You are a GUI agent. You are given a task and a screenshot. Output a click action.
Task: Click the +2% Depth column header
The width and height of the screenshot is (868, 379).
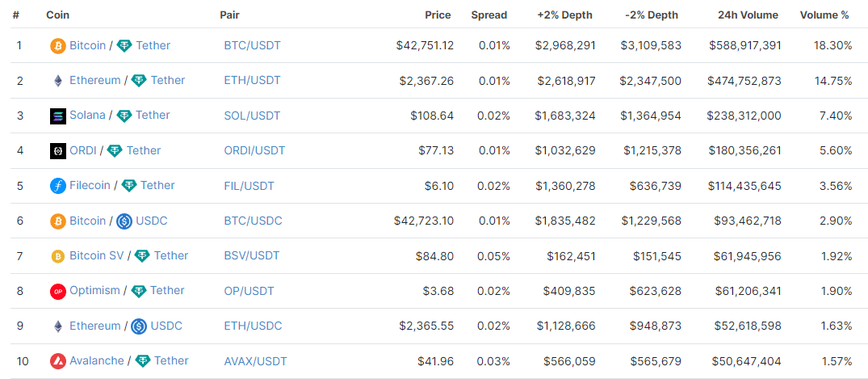pyautogui.click(x=564, y=15)
